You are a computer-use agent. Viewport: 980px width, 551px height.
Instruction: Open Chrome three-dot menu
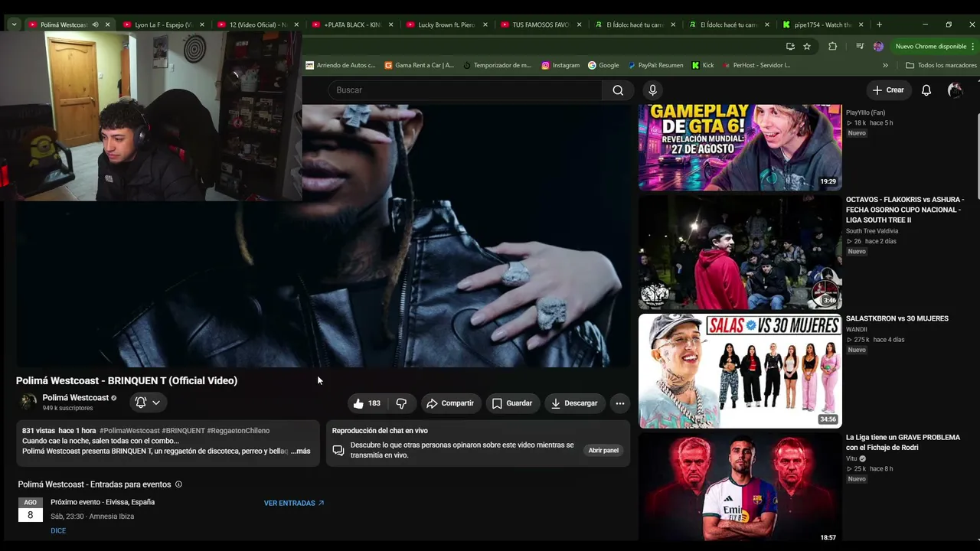pos(973,46)
